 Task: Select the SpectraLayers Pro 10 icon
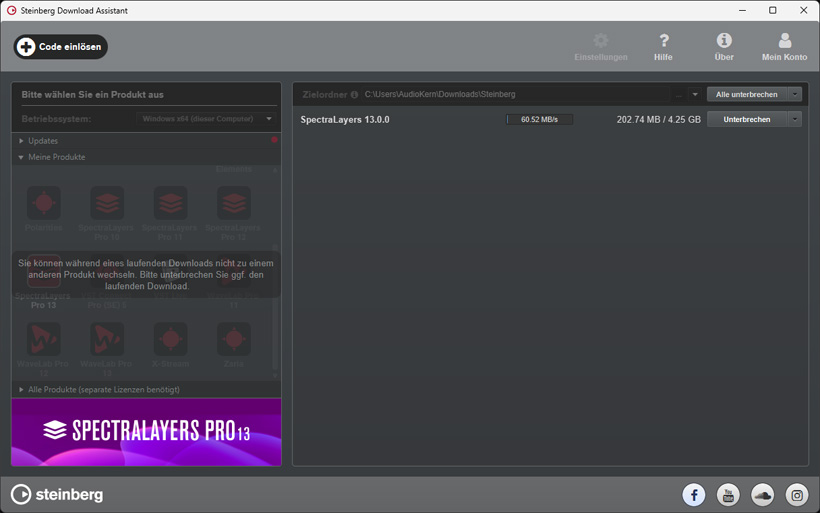(107, 203)
